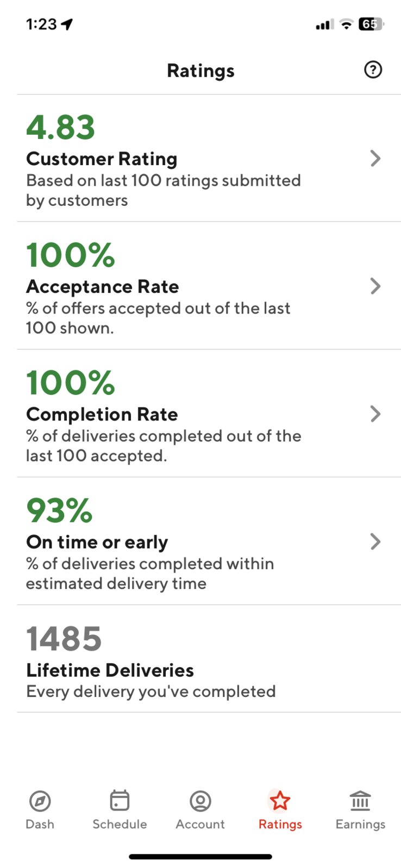Tap the Schedule calendar icon
Viewport: 401px width, 868px height.
tap(120, 800)
